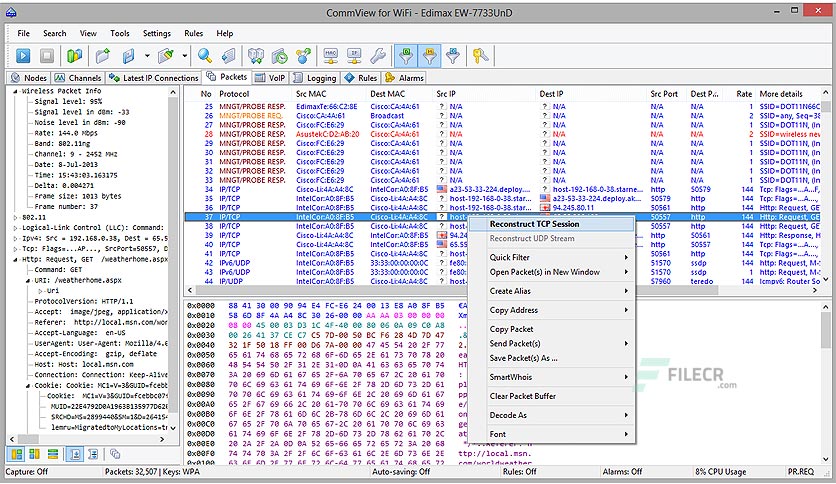836x484 pixels.
Task: Expand the Font submenu
Action: 551,434
